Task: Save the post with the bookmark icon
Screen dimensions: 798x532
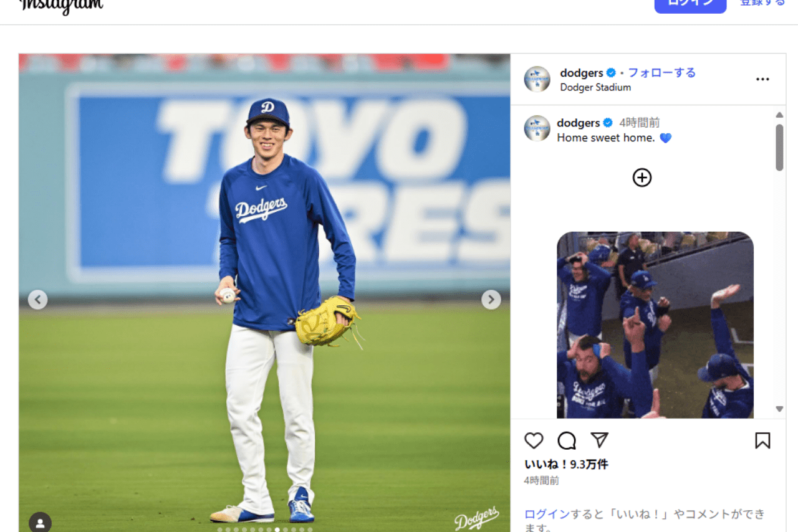Action: [x=762, y=440]
